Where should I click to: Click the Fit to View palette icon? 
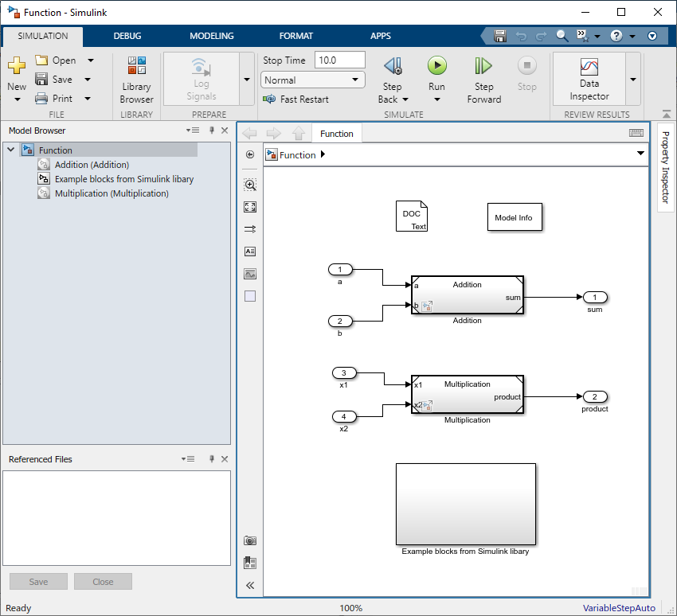pyautogui.click(x=250, y=206)
